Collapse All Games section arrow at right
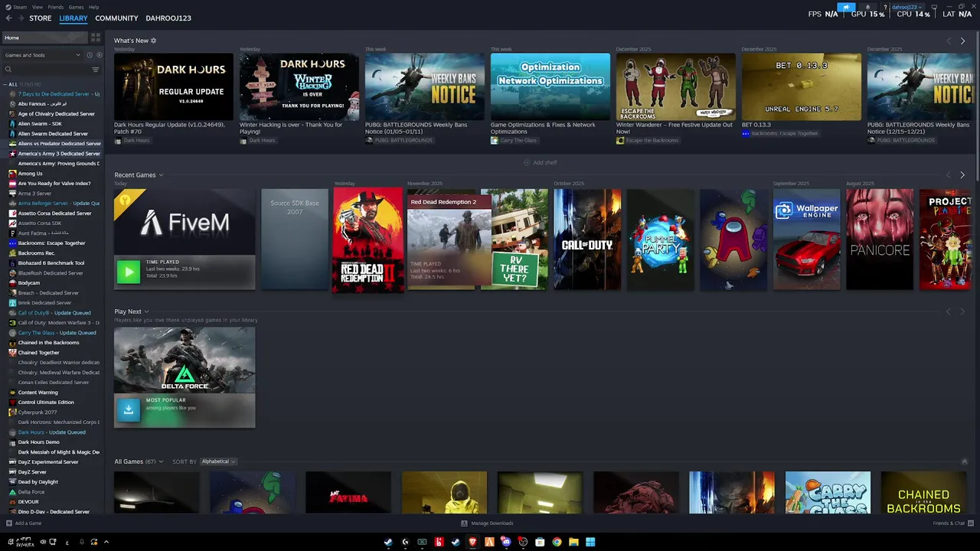 pos(964,461)
